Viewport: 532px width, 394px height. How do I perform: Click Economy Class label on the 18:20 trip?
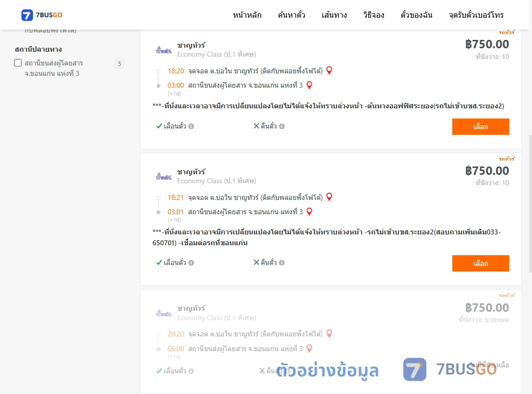click(216, 54)
